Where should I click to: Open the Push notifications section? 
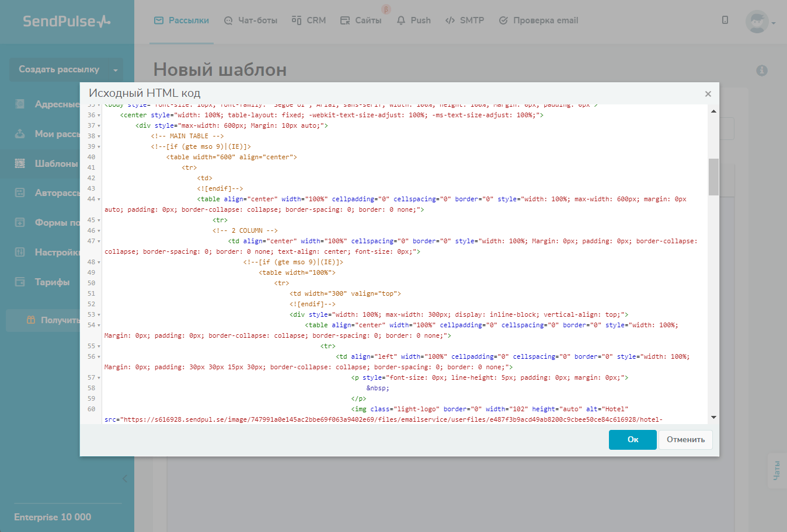click(413, 20)
